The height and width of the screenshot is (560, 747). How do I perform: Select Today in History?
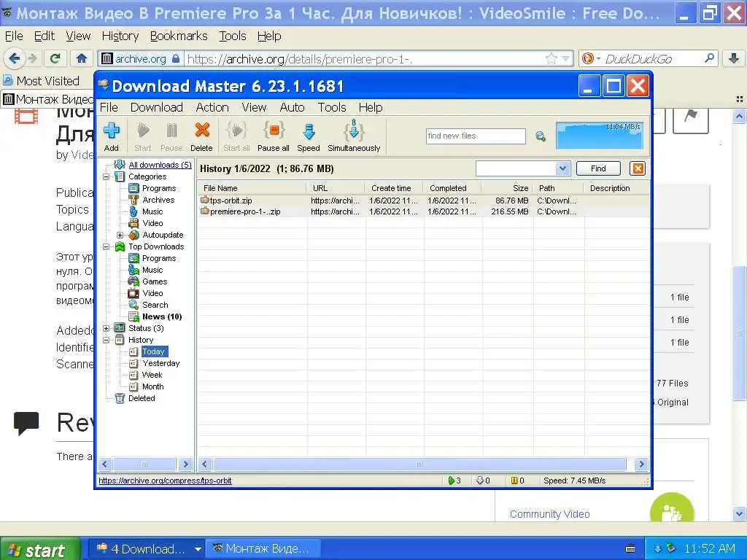tap(153, 351)
